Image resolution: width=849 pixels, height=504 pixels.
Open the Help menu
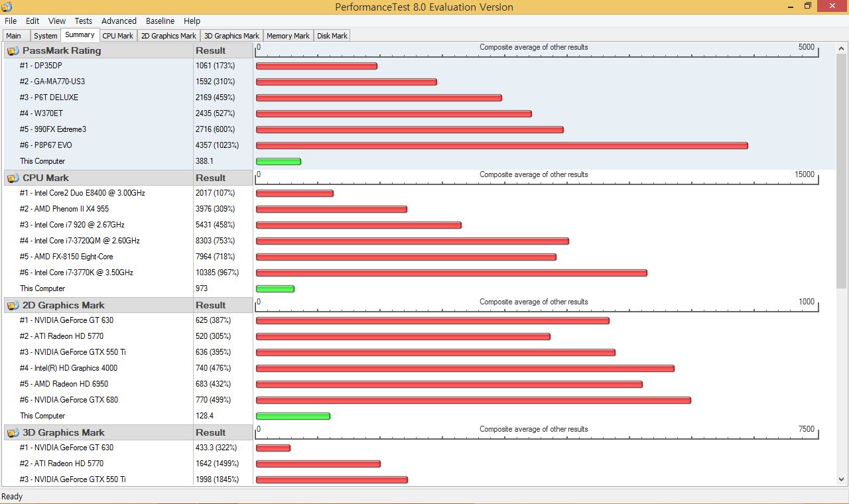click(192, 21)
